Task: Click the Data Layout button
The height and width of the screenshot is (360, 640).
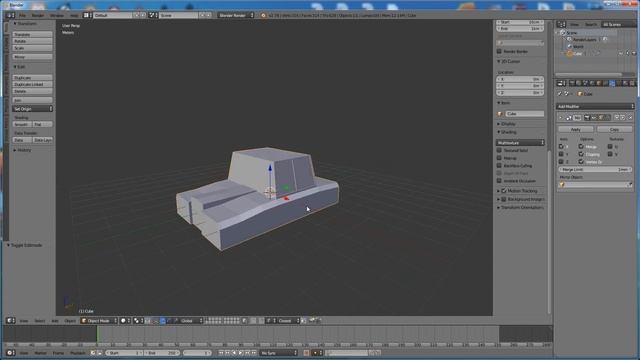Action: pyautogui.click(x=42, y=140)
